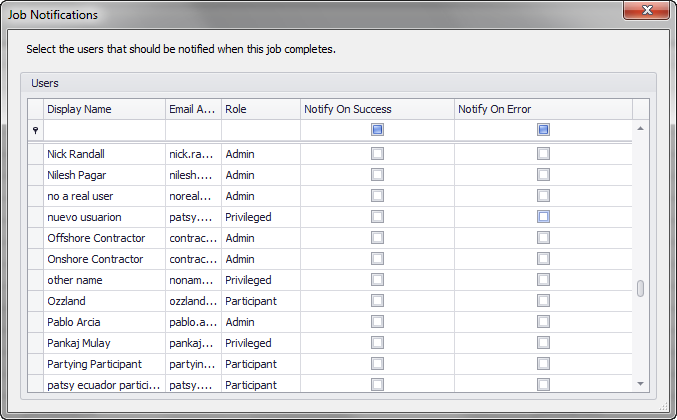The height and width of the screenshot is (420, 677).
Task: Select the Ozzland name cell
Action: (x=104, y=301)
